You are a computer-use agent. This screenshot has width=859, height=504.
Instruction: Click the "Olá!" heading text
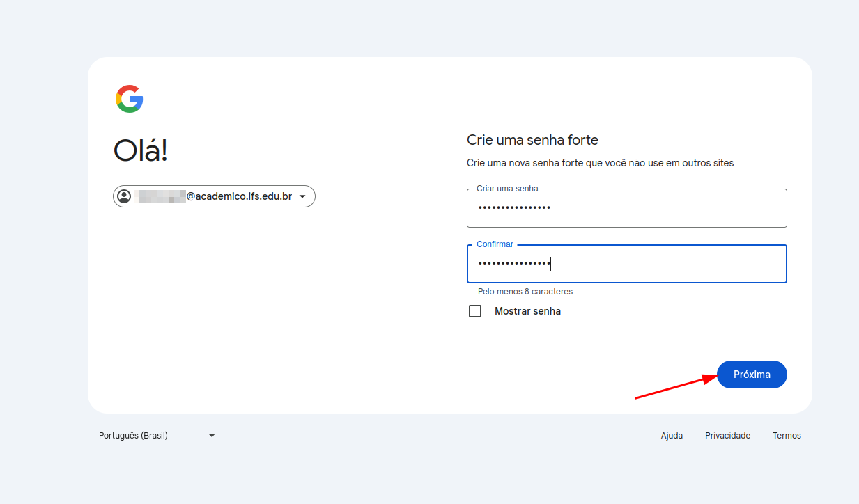pyautogui.click(x=141, y=150)
